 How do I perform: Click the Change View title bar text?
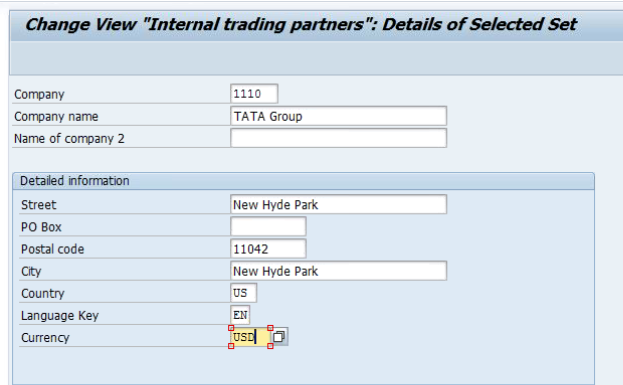click(x=301, y=24)
